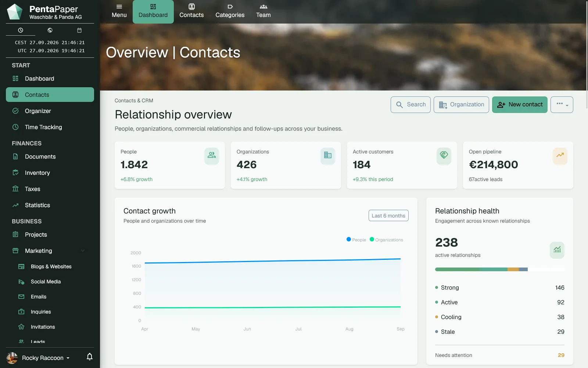
Task: Select the clock tab icon in sidebar
Action: pyautogui.click(x=21, y=30)
